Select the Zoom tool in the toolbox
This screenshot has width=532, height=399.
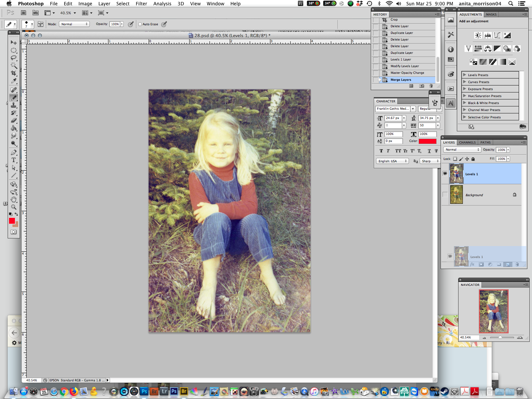14,207
